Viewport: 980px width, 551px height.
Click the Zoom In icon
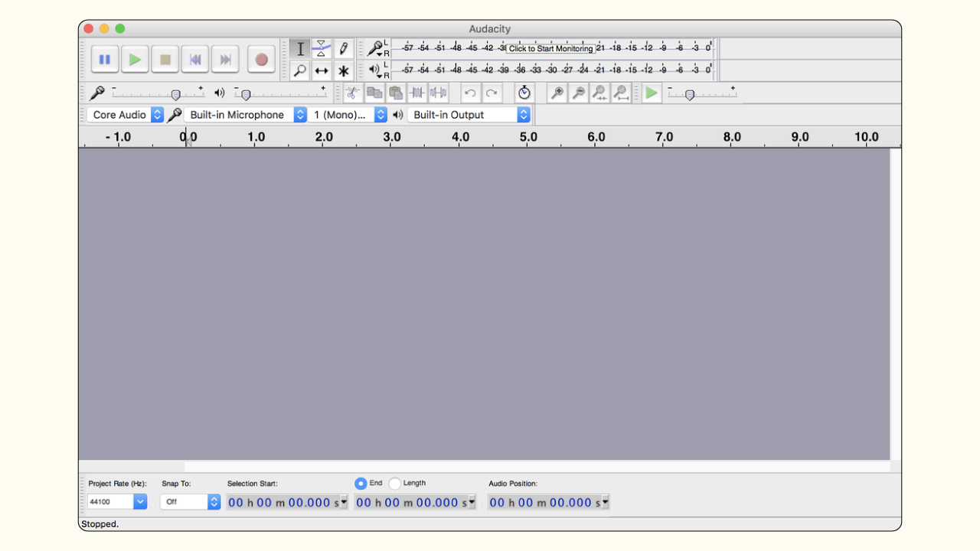557,93
